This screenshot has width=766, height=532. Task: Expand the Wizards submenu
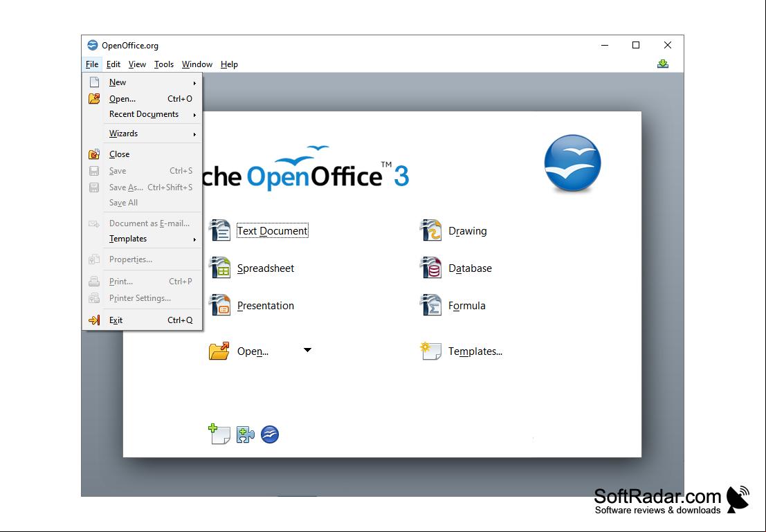point(194,134)
